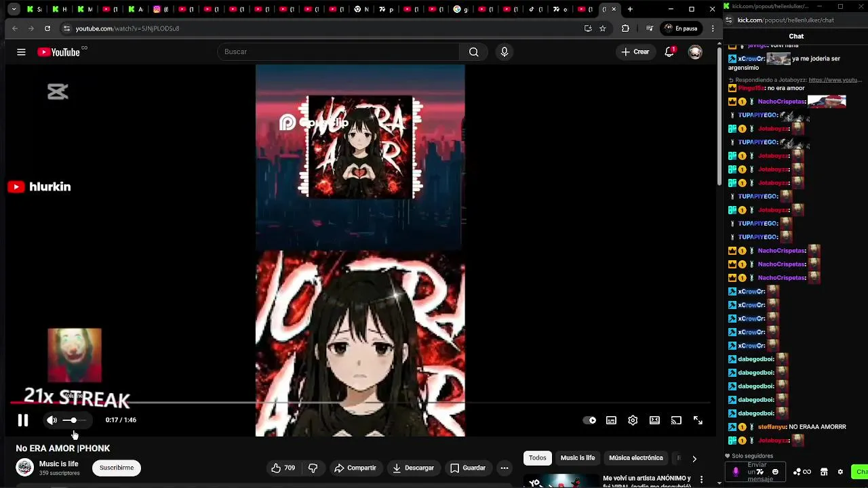This screenshot has height=488, width=868.
Task: Open the Kick chat points icon
Action: coord(802,472)
